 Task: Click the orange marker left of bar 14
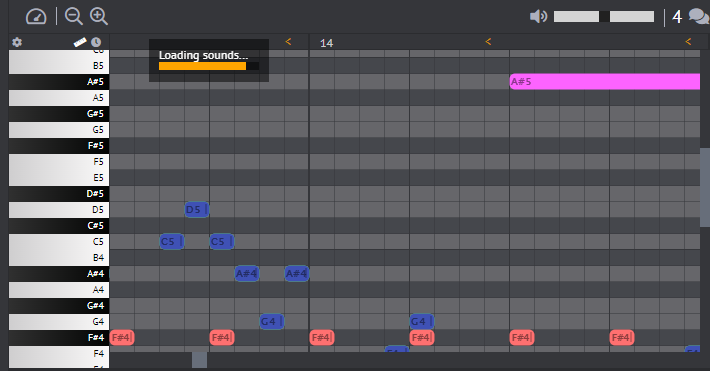coord(288,42)
